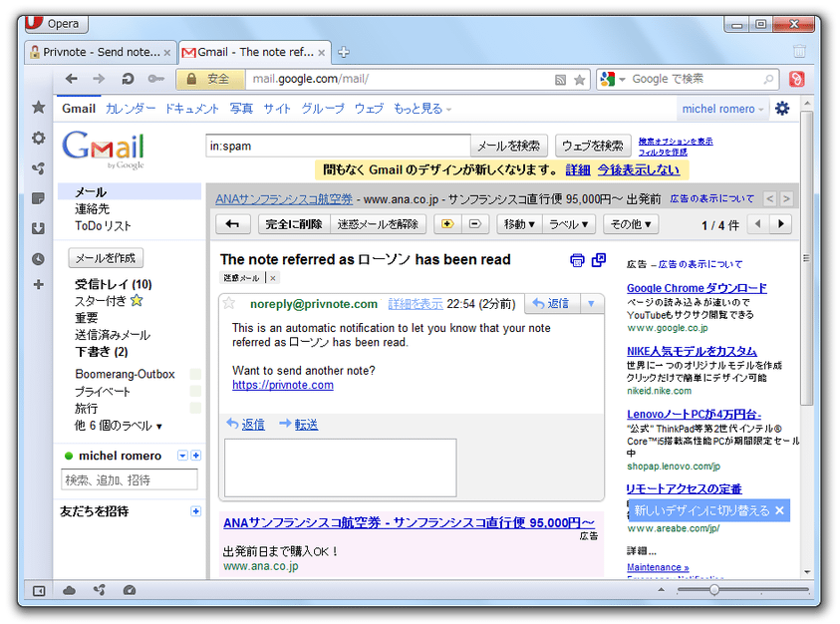840x624 pixels.
Task: Open the security badge 安全 in address bar
Action: click(210, 80)
